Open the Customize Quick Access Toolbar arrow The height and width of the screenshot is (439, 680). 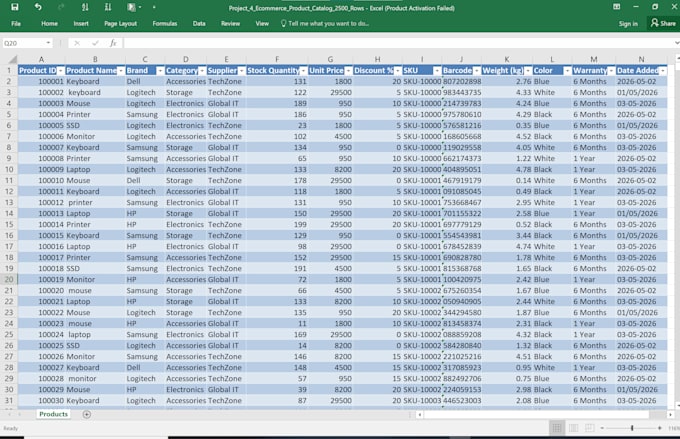(154, 7)
